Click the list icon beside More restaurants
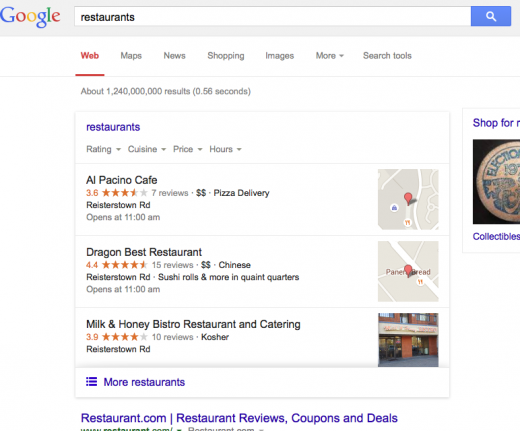The image size is (520, 431). tap(91, 382)
